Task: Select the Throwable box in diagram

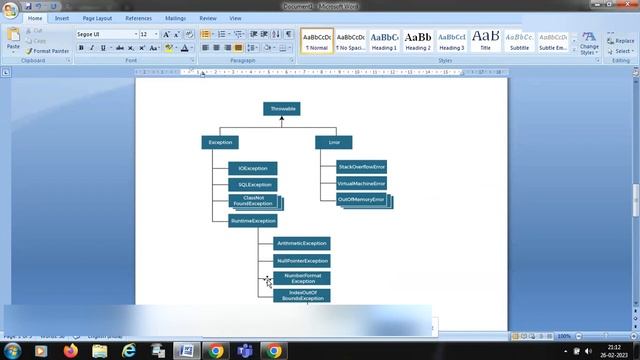Action: coord(282,109)
